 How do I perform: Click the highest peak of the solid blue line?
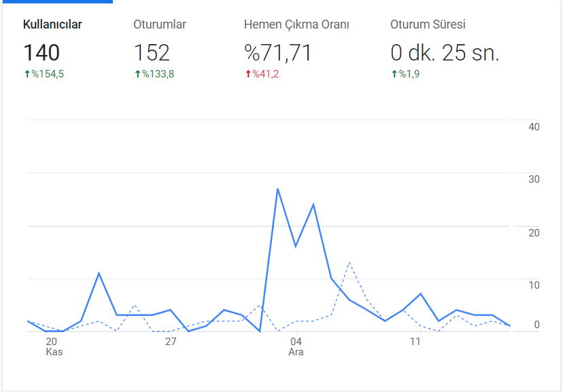(x=277, y=189)
